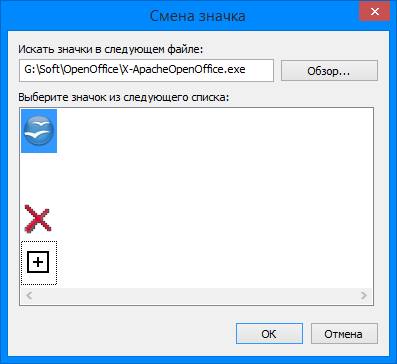Screen dimensions: 397x364
Task: Select the OpenOffice seagull icon
Action: [39, 131]
